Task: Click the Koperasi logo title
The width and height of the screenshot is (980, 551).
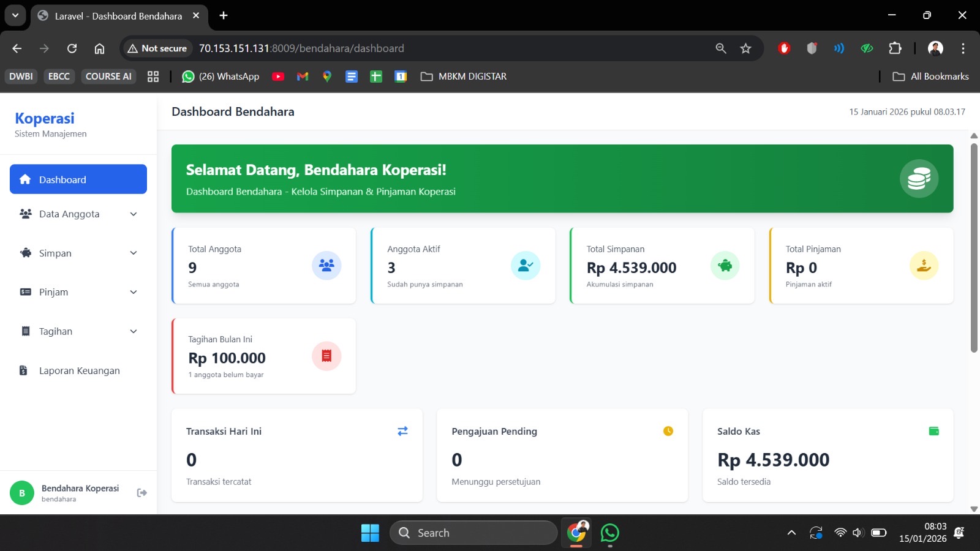Action: click(45, 118)
